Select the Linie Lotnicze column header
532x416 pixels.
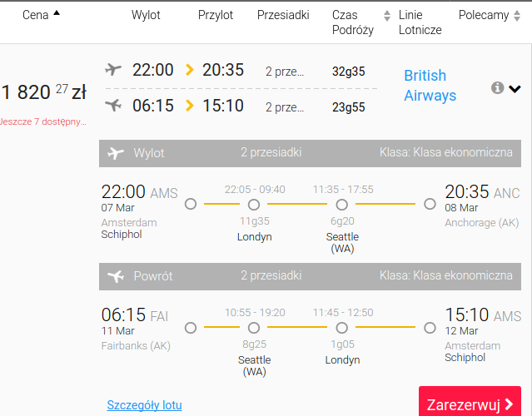tap(420, 22)
